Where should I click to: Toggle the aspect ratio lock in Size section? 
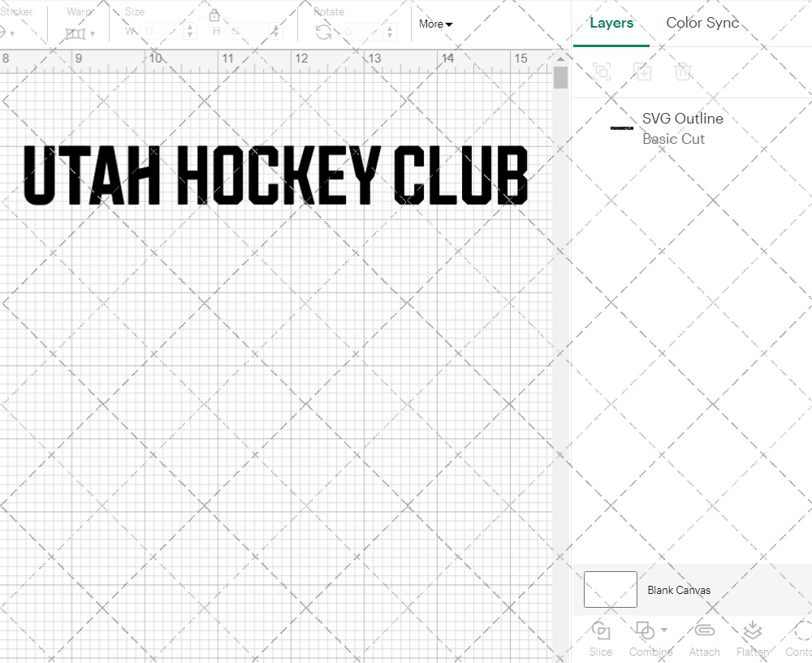click(x=214, y=15)
